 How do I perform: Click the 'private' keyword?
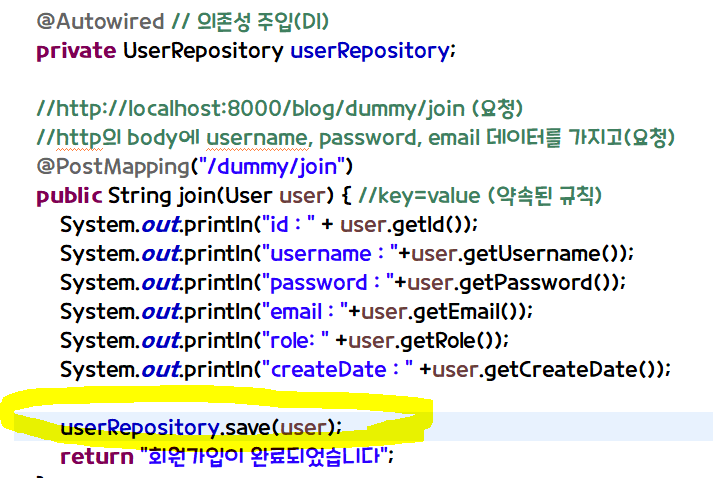[76, 51]
